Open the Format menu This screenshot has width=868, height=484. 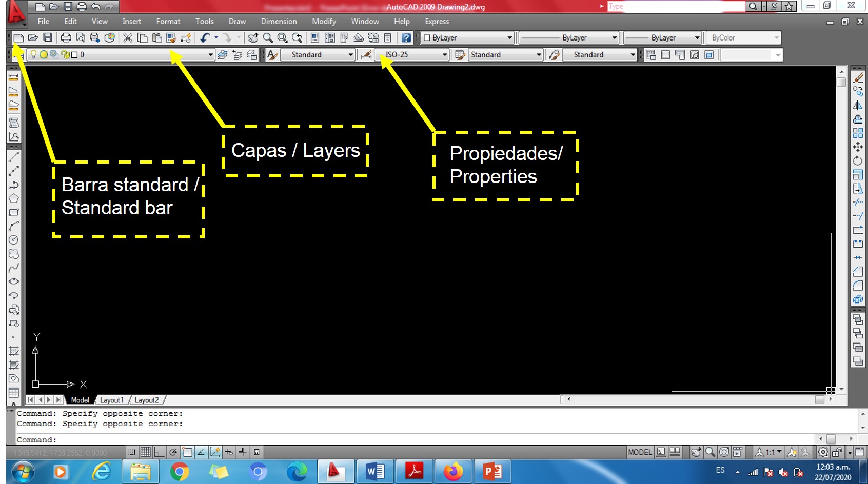pos(168,22)
